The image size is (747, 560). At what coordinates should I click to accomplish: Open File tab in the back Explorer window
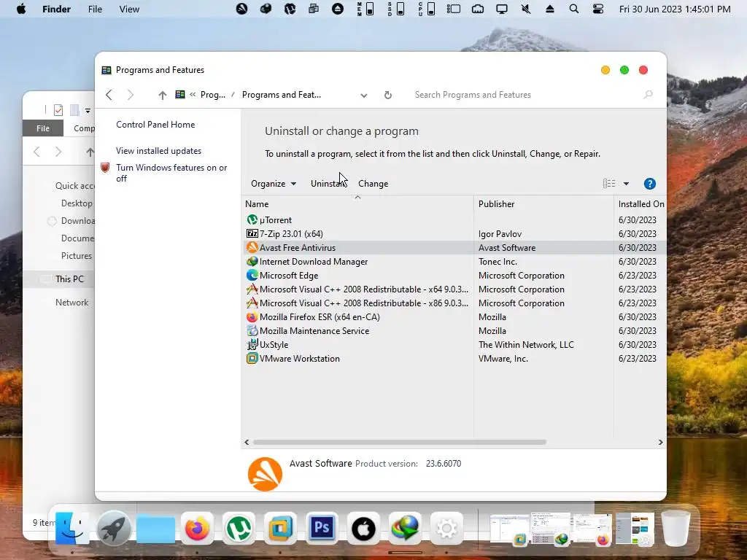43,128
